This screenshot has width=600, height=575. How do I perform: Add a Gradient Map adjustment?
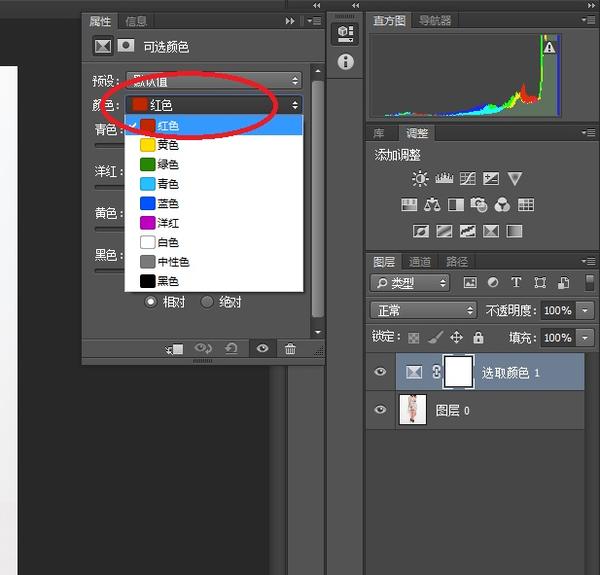tap(514, 231)
